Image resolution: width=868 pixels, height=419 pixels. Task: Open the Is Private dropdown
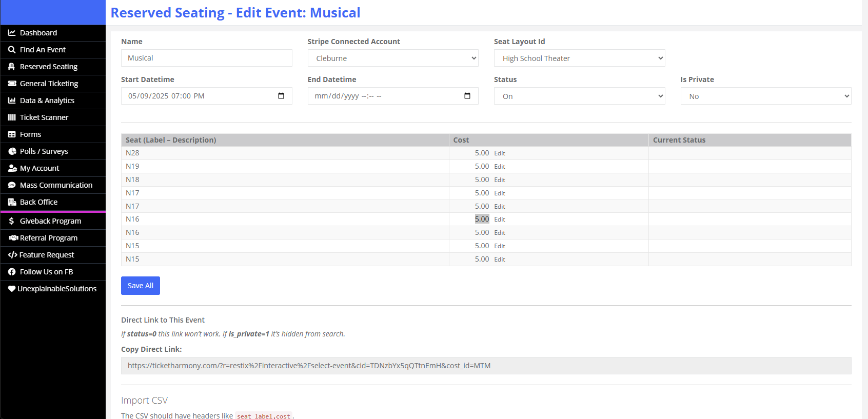tap(765, 96)
